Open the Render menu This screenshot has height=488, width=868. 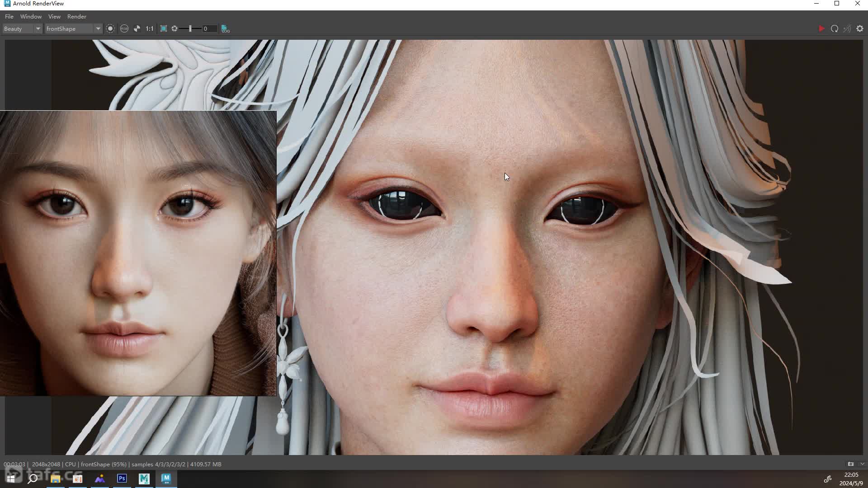click(77, 16)
